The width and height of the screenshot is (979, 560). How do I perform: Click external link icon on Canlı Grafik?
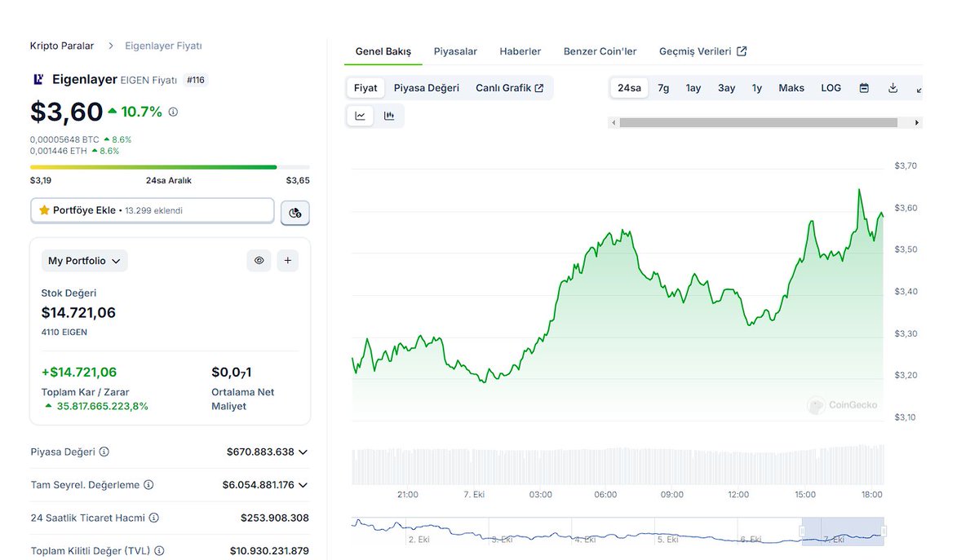tap(539, 88)
